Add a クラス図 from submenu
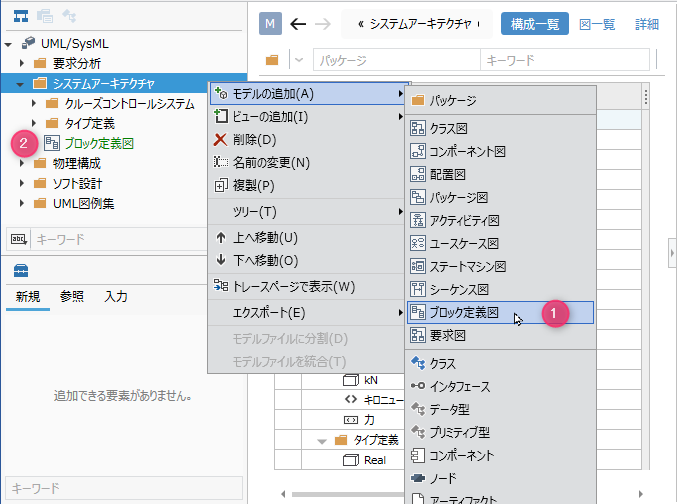Image resolution: width=677 pixels, height=504 pixels. (501, 128)
